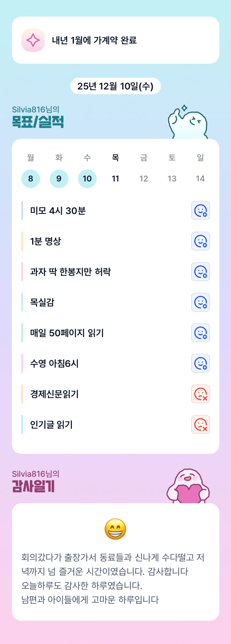Click the red fail icon for 인기글 읽기

click(x=200, y=424)
